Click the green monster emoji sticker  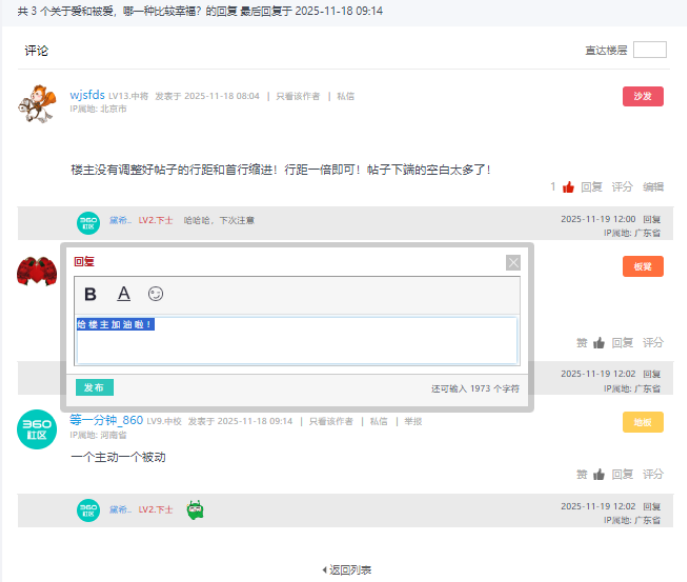[x=195, y=510]
